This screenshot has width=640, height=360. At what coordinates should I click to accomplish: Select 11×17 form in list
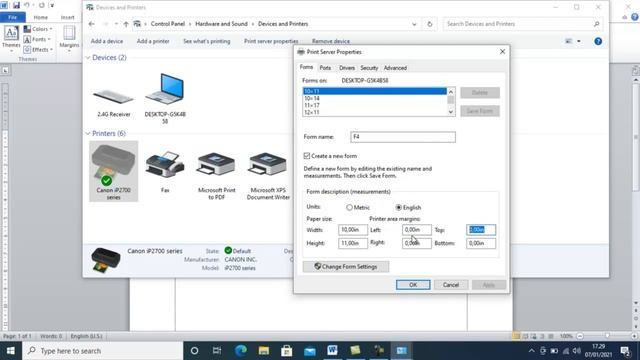[x=375, y=105]
